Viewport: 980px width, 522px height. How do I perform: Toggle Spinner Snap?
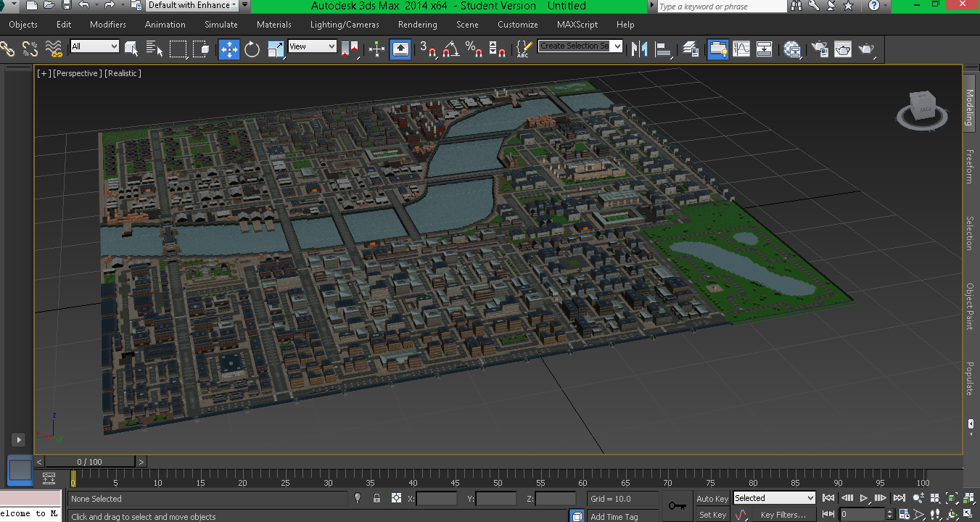[x=498, y=49]
